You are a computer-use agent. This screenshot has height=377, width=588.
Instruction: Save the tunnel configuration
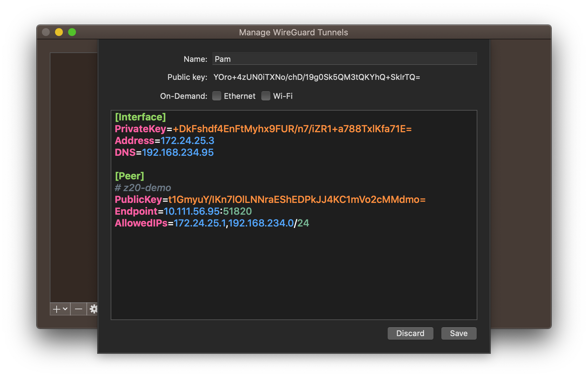click(x=459, y=333)
